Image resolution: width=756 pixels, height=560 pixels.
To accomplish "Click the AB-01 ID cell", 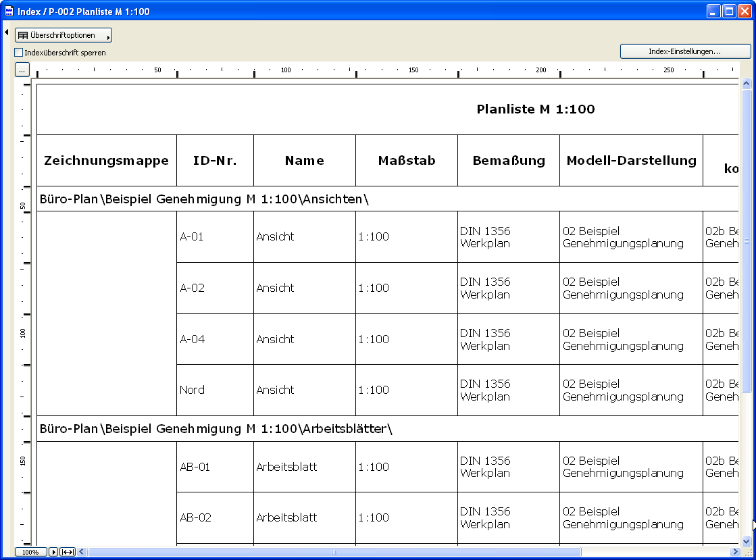I will (x=215, y=467).
